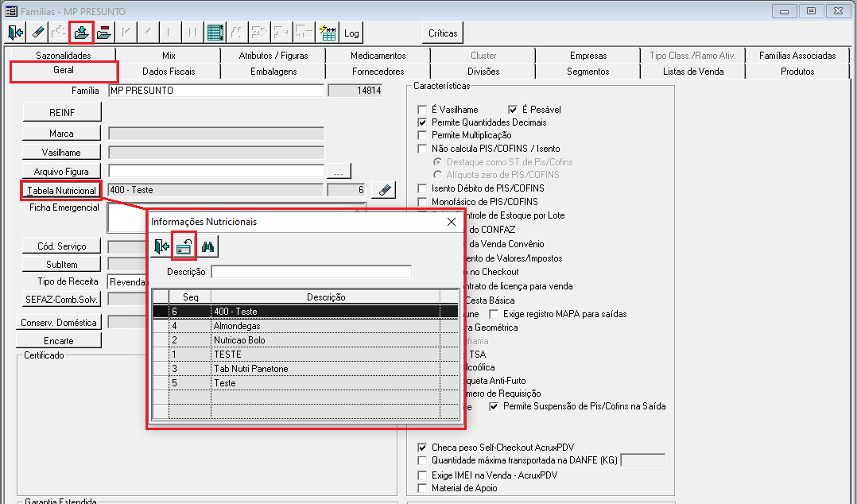Click the eraser icon beside Tabela Nutricional field
857x504 pixels.
pos(384,190)
